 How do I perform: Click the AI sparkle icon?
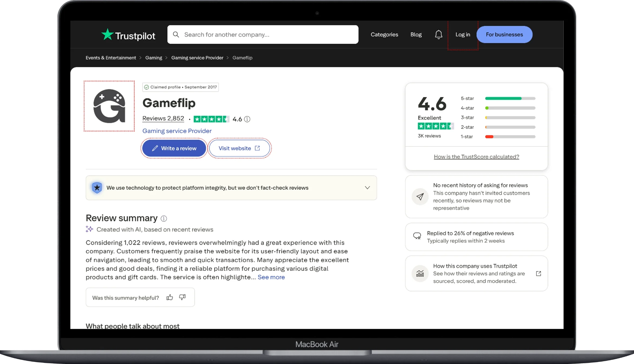click(x=89, y=229)
